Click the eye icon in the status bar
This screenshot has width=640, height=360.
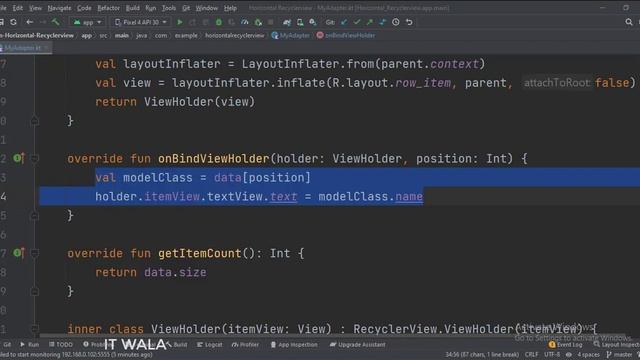[x=569, y=355]
